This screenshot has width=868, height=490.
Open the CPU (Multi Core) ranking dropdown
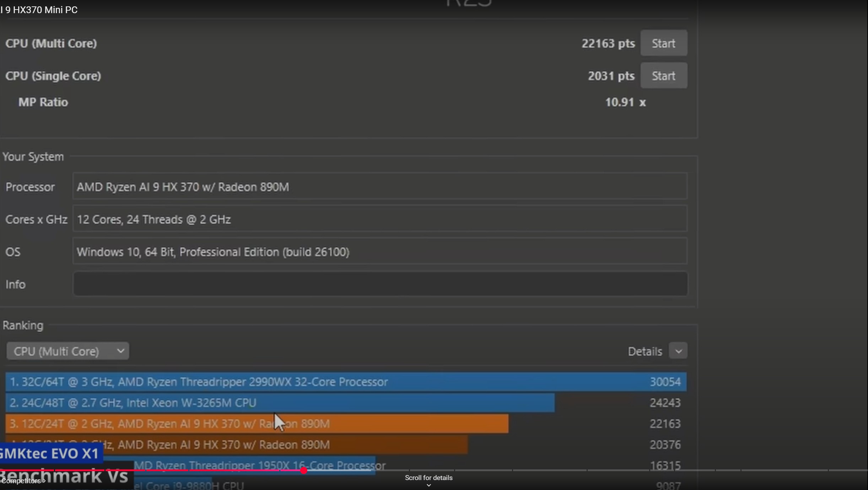[x=68, y=351]
